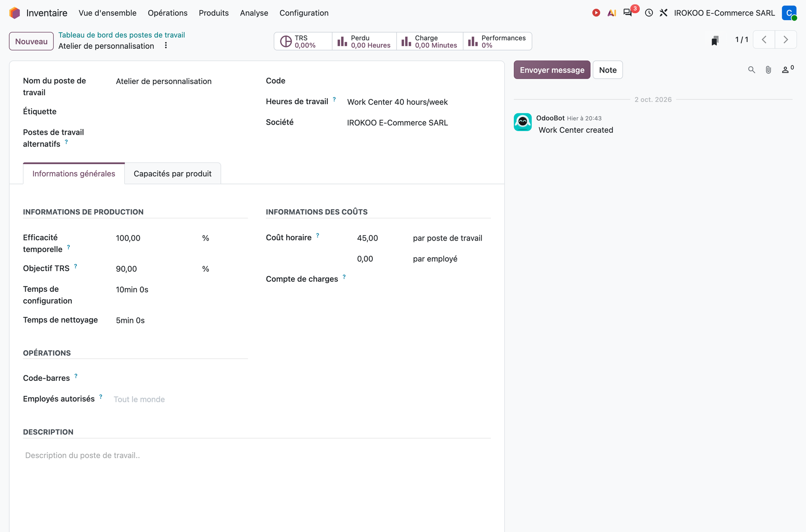The width and height of the screenshot is (806, 532).
Task: Click the bookmark icon next to the pager
Action: (x=715, y=40)
